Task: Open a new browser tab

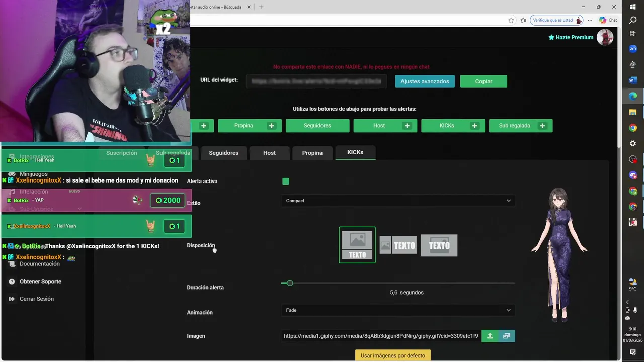Action: click(261, 7)
